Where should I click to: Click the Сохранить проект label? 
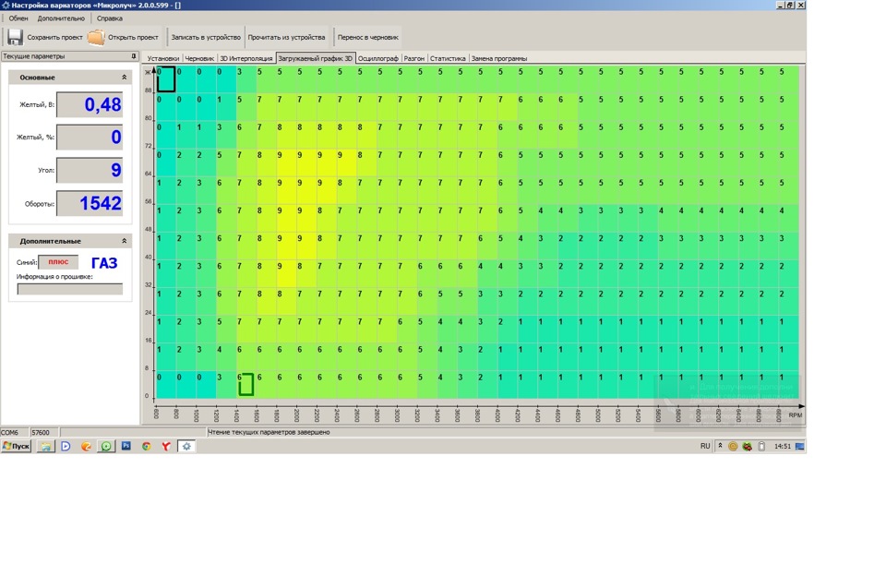(54, 37)
